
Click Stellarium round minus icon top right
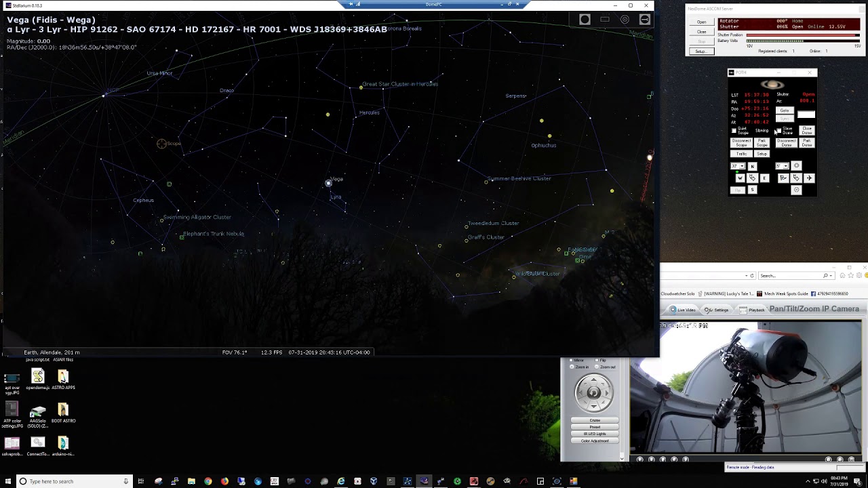click(645, 20)
